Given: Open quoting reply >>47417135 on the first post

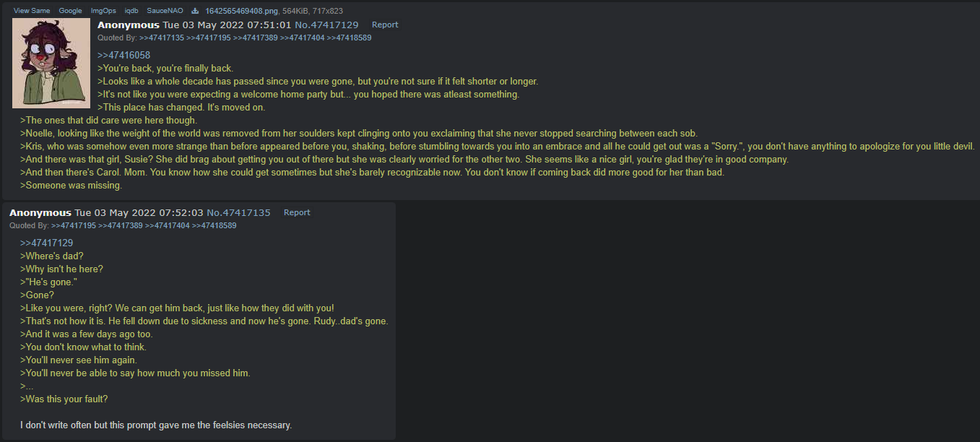Looking at the screenshot, I should pyautogui.click(x=162, y=38).
